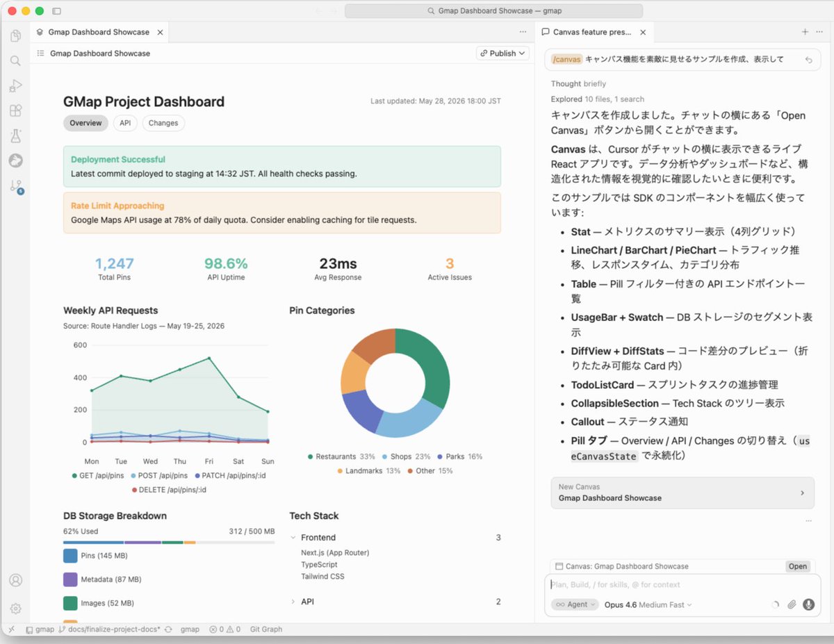
Task: Click the microphone voice input button
Action: click(808, 604)
